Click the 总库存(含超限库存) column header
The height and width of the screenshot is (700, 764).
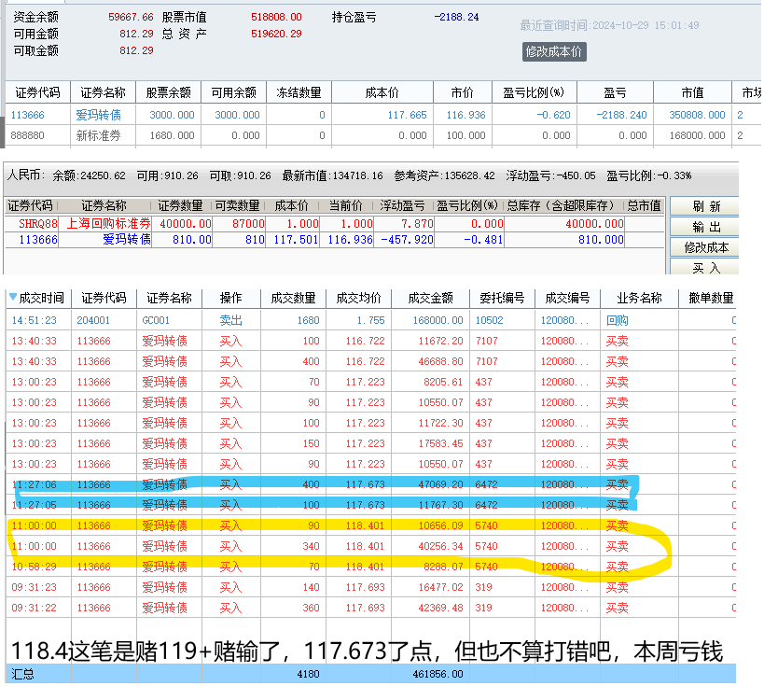pos(563,205)
